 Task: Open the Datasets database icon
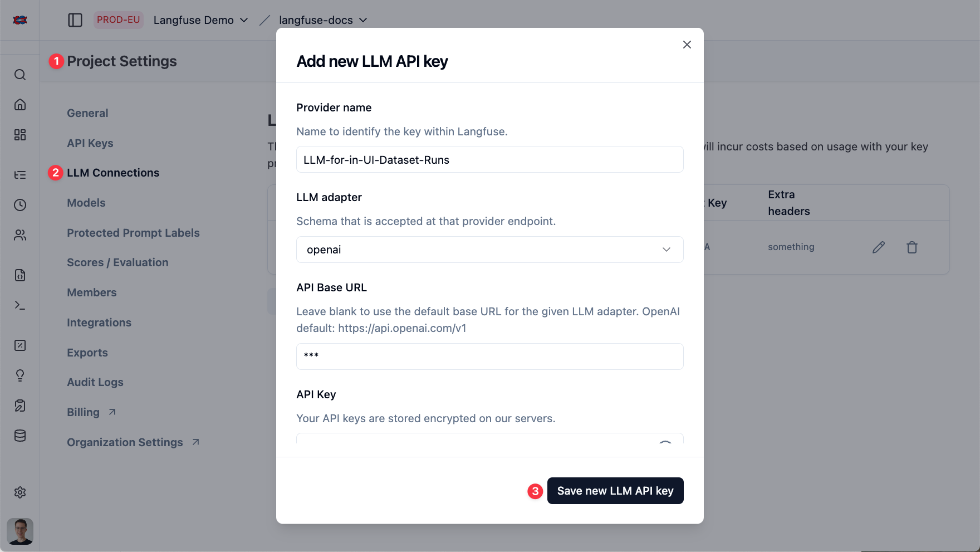click(20, 436)
